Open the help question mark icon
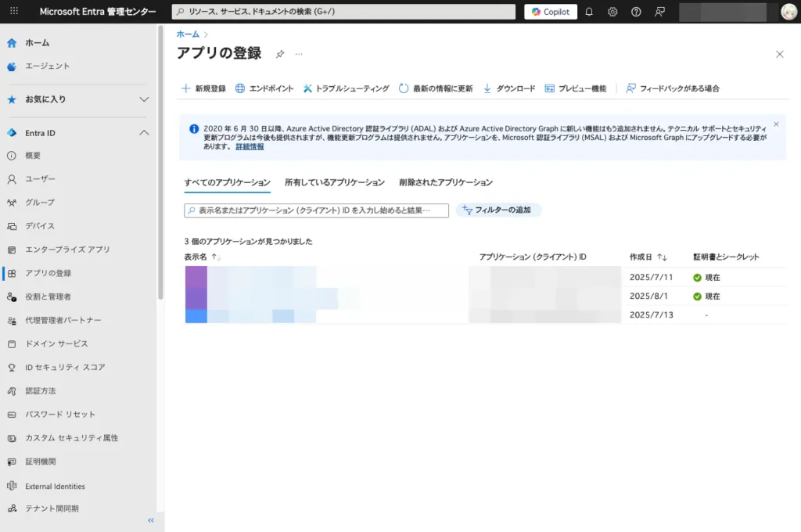 (x=636, y=12)
